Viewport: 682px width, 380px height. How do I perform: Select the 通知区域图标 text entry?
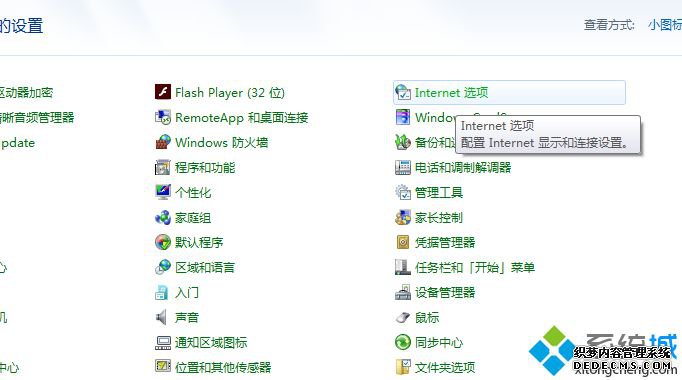[211, 343]
